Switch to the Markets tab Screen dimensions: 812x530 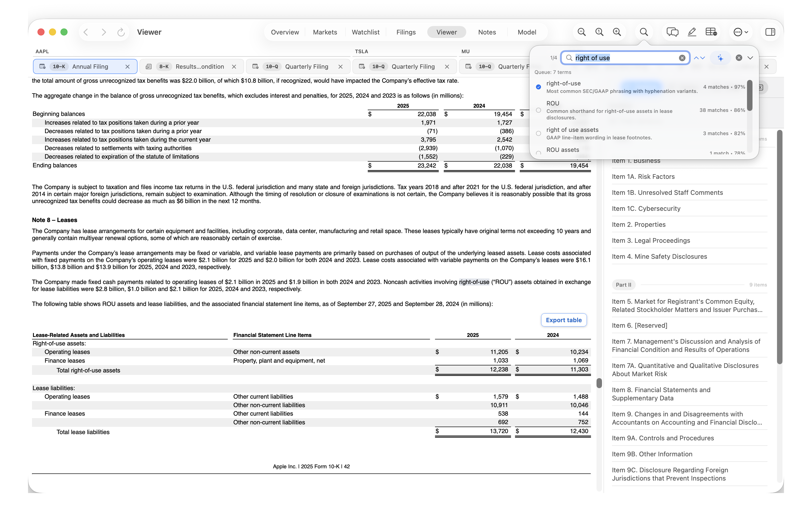pyautogui.click(x=325, y=32)
